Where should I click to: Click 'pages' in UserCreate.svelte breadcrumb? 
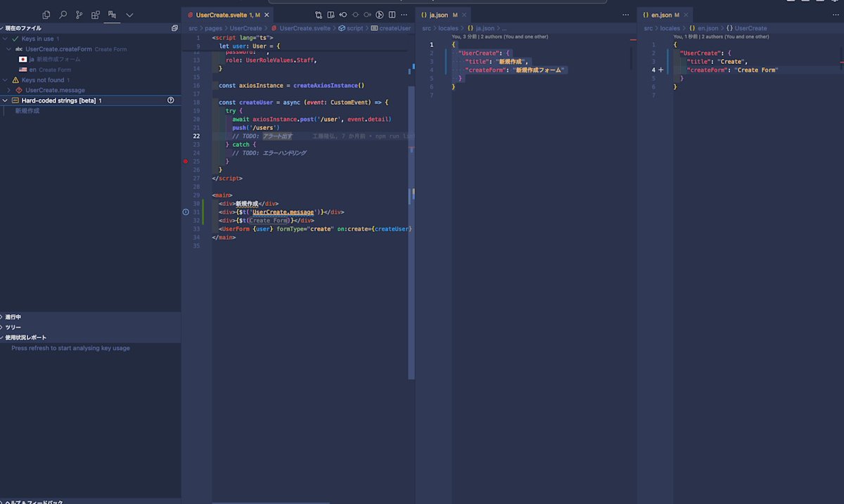coord(213,28)
